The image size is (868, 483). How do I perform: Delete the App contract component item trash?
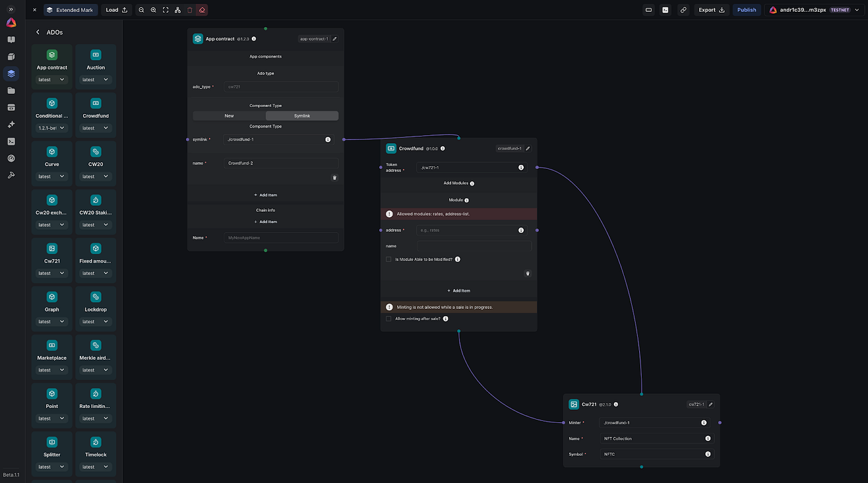335,177
